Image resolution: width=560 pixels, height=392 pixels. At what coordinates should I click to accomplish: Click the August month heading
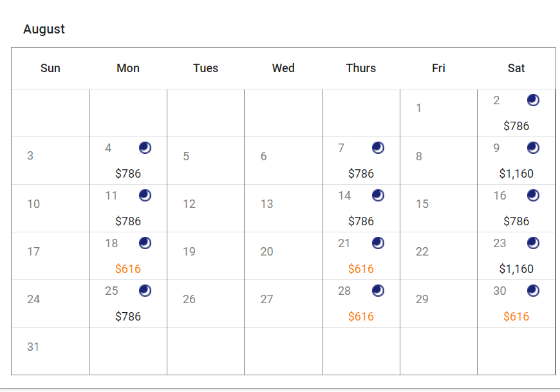pyautogui.click(x=44, y=29)
